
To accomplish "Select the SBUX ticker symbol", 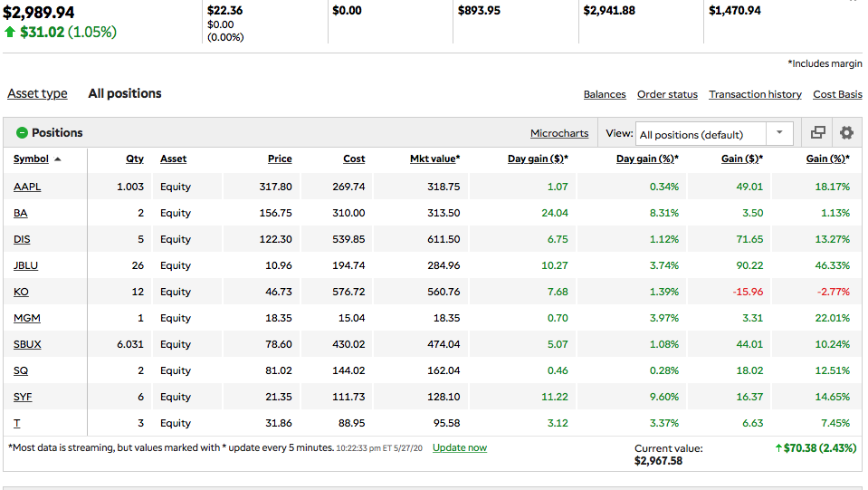I will pyautogui.click(x=27, y=344).
